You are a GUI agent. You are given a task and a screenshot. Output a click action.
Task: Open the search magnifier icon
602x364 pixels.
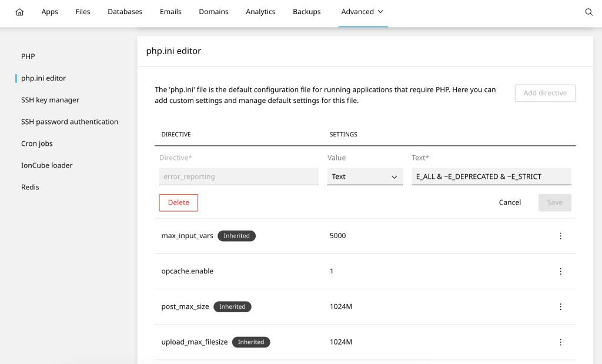coord(588,12)
